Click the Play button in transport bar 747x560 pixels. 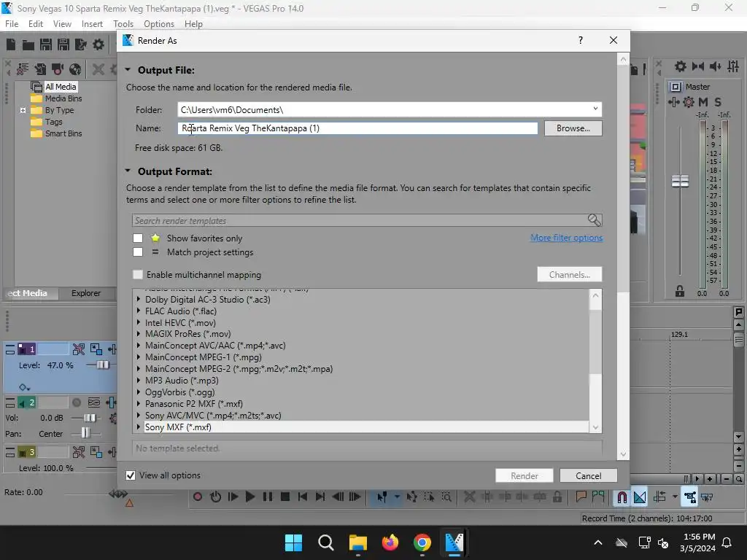point(249,497)
